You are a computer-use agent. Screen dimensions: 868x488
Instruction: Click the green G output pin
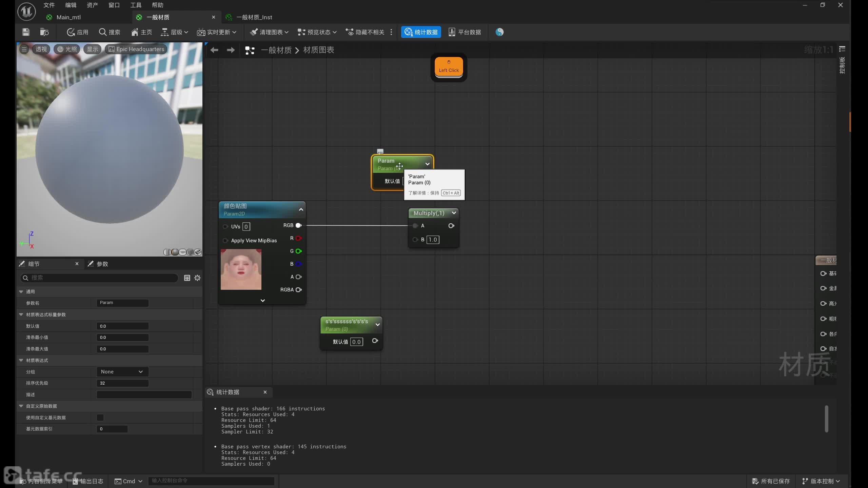(x=298, y=251)
